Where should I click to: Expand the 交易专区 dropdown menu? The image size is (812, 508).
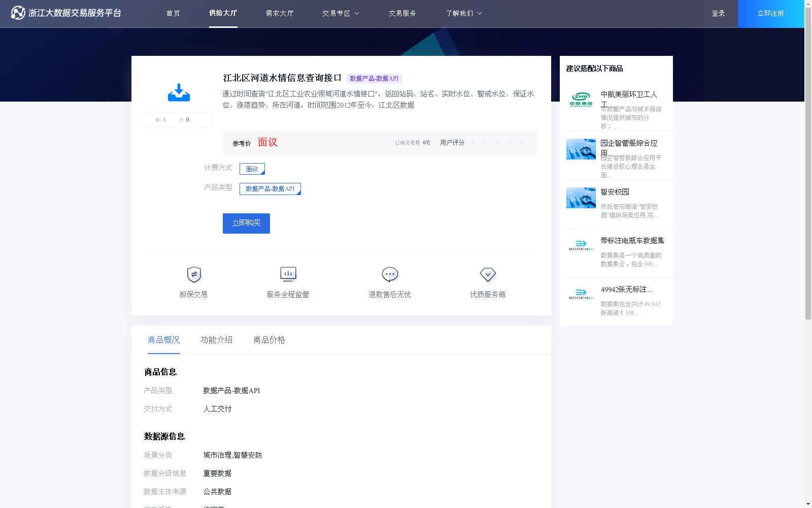coord(341,13)
